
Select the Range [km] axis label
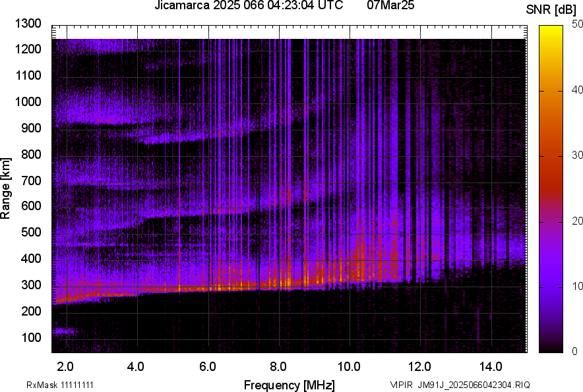[x=6, y=188]
